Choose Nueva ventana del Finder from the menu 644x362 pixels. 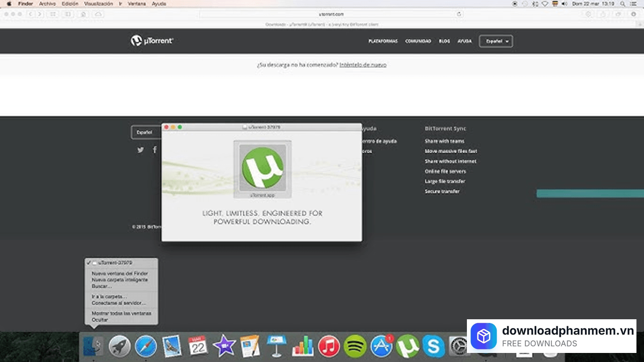[x=119, y=273]
